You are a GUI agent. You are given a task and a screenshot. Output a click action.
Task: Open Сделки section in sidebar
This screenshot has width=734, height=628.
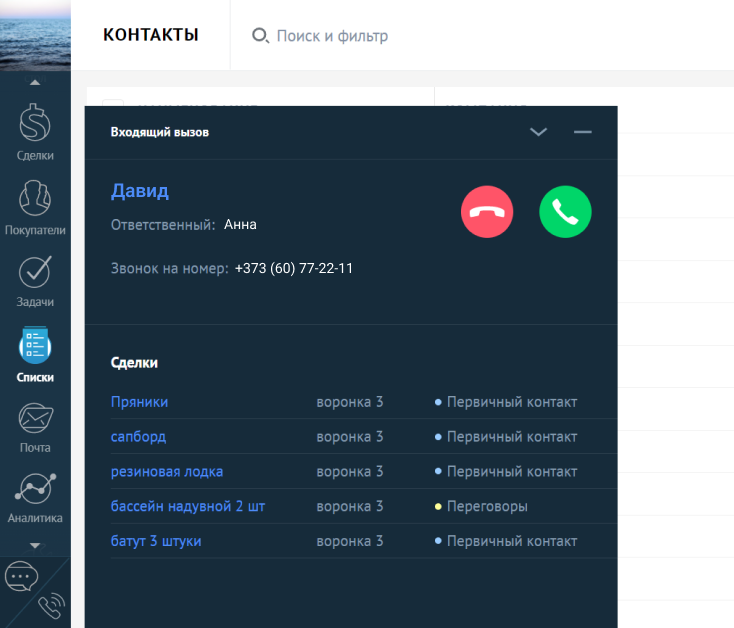35,131
